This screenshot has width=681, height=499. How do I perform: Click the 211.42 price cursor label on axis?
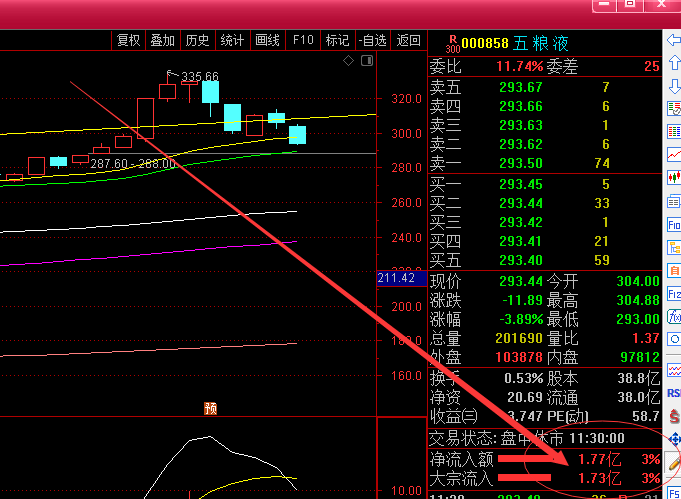point(402,278)
